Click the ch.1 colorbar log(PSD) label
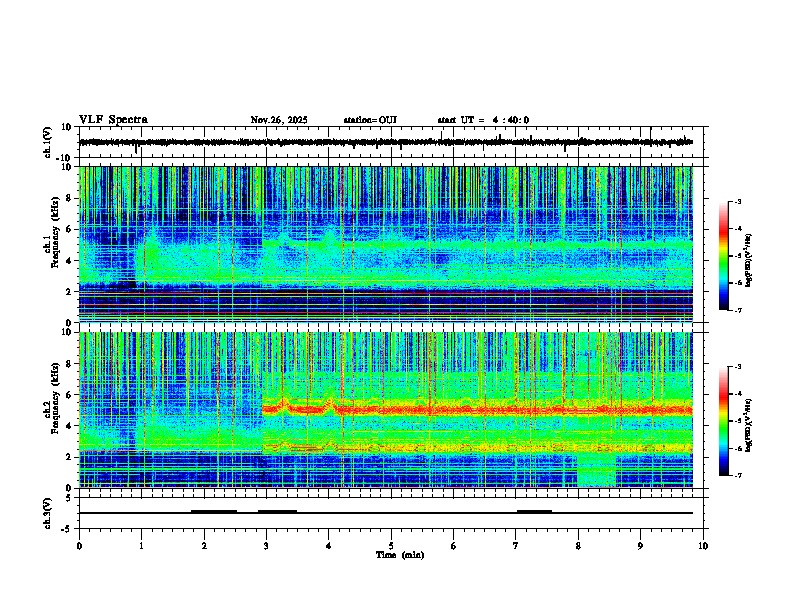This screenshot has width=792, height=612. tap(749, 260)
